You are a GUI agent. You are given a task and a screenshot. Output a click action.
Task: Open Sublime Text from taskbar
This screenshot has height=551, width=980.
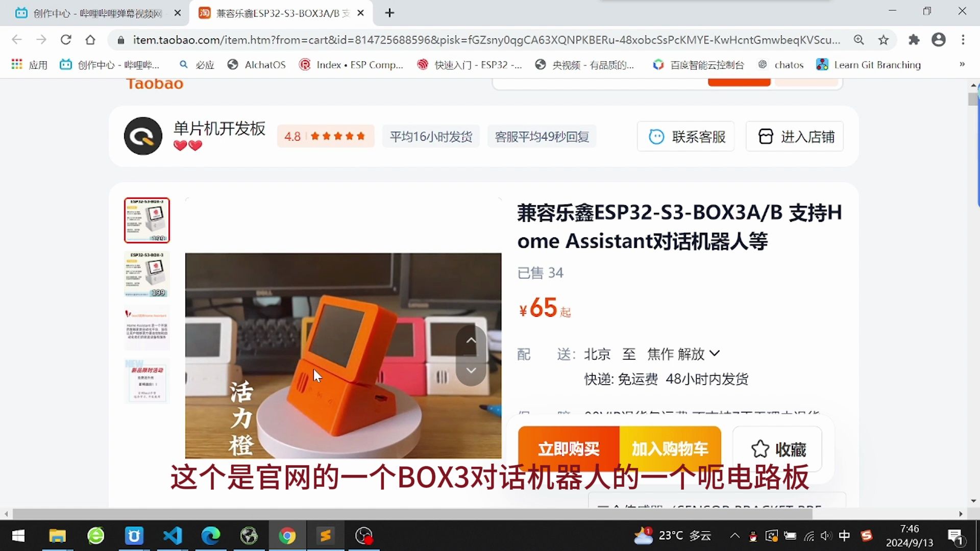[x=325, y=536]
